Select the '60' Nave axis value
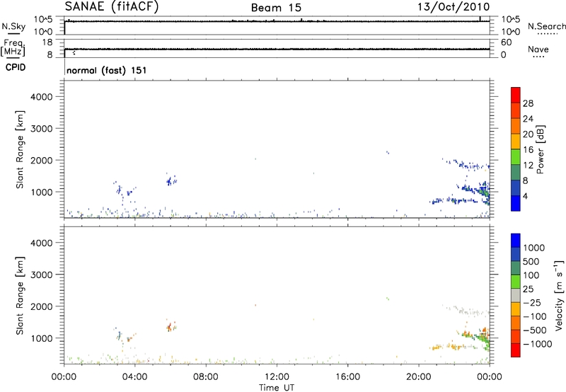The image size is (566, 392). (x=506, y=42)
